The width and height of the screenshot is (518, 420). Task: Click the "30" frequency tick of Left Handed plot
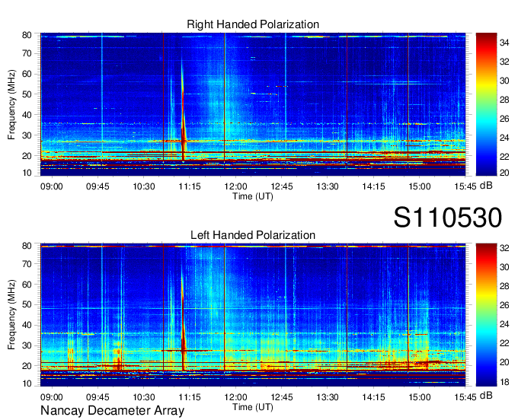pos(27,345)
